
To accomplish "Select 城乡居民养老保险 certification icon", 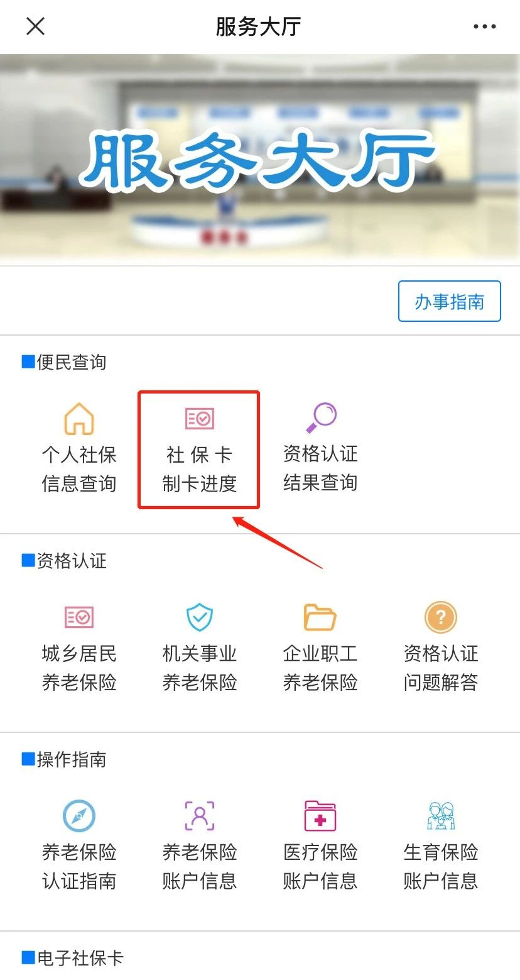I will [x=79, y=617].
